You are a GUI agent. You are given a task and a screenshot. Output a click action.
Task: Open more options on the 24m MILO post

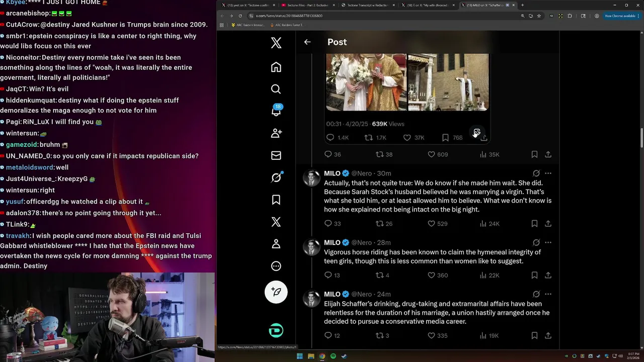[x=548, y=294]
